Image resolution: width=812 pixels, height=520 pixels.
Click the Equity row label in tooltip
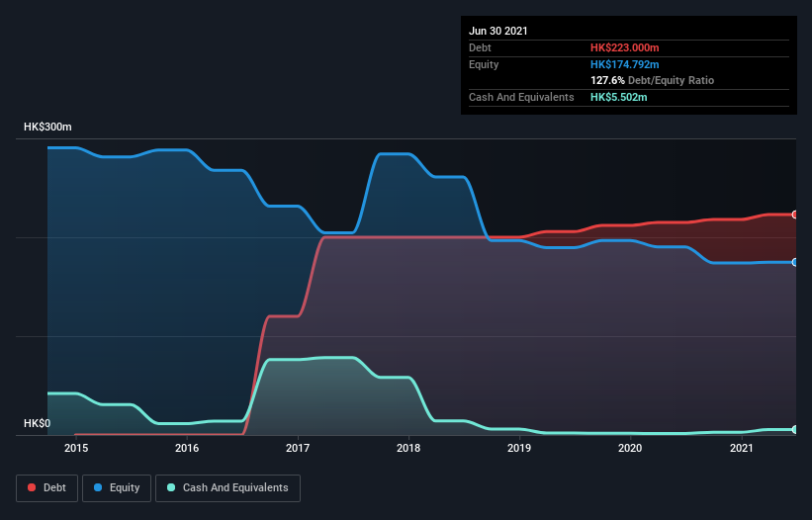coord(484,64)
